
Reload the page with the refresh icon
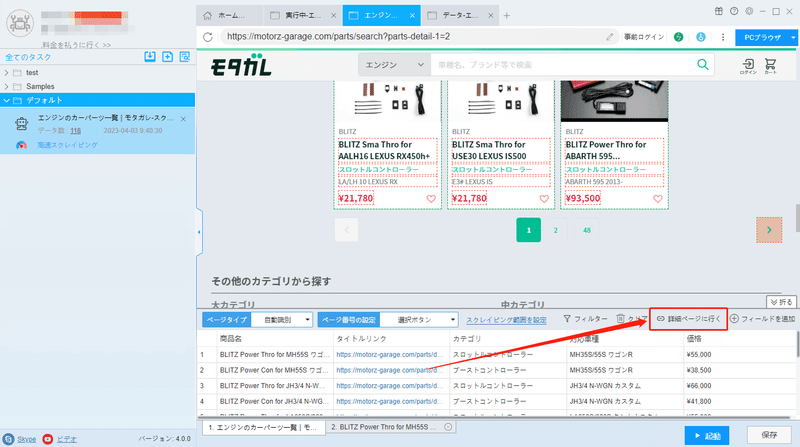pos(208,37)
